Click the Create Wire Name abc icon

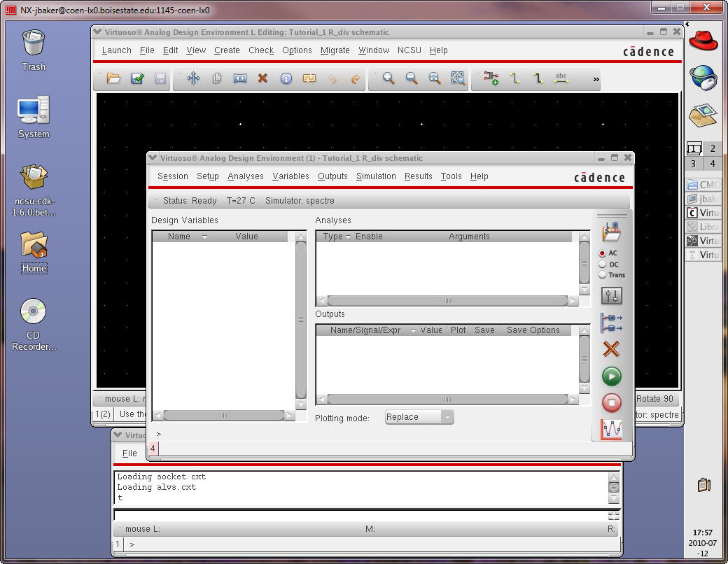coord(561,78)
